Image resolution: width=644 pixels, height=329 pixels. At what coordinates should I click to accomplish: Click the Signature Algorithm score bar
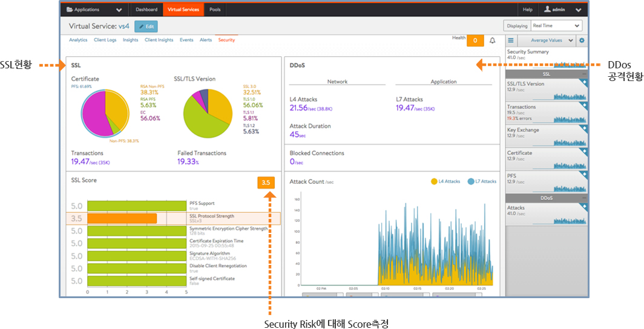137,256
